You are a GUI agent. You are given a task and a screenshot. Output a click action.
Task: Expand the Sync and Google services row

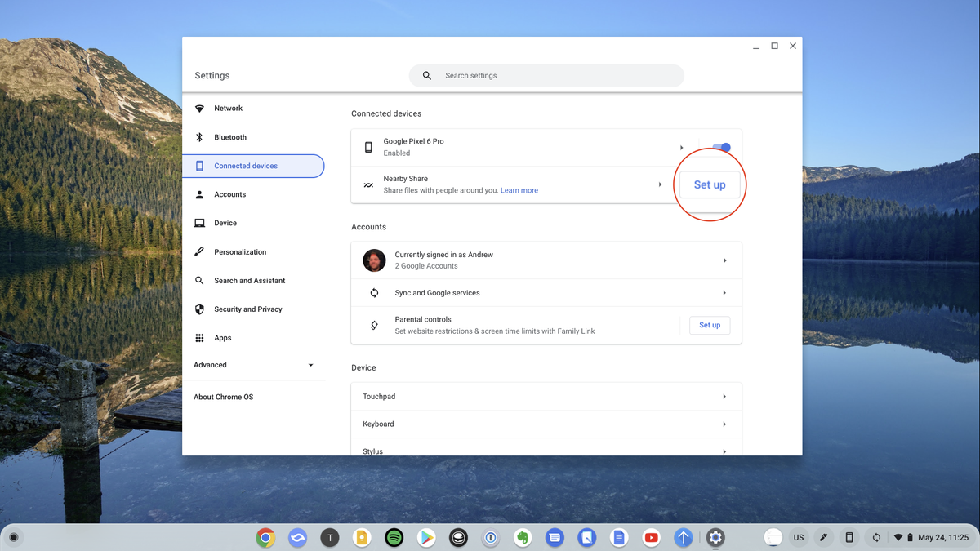[724, 292]
